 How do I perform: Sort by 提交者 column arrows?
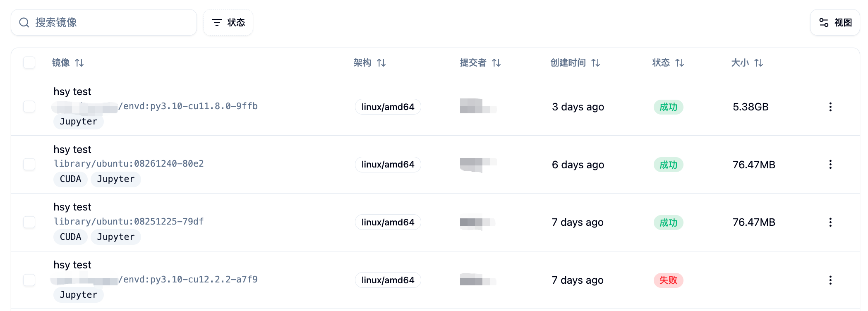click(x=496, y=63)
